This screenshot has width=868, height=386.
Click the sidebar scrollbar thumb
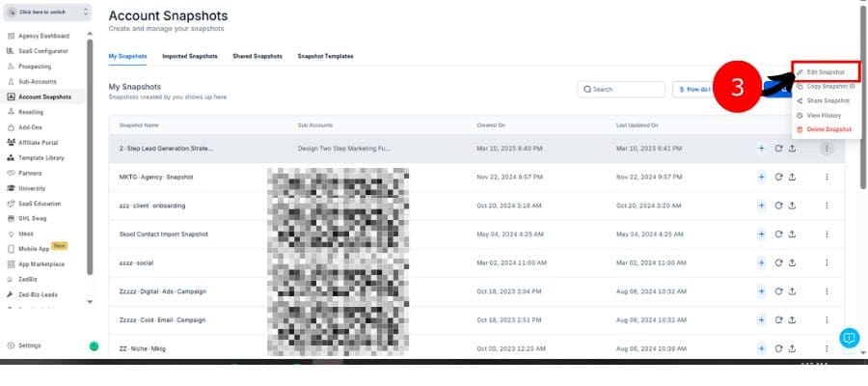pyautogui.click(x=90, y=156)
